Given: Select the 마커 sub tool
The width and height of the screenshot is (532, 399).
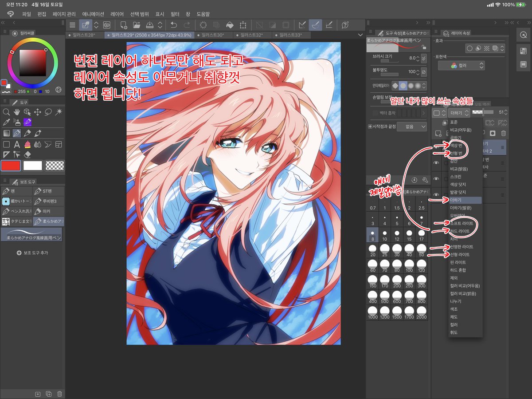Looking at the screenshot, I should pyautogui.click(x=48, y=211).
